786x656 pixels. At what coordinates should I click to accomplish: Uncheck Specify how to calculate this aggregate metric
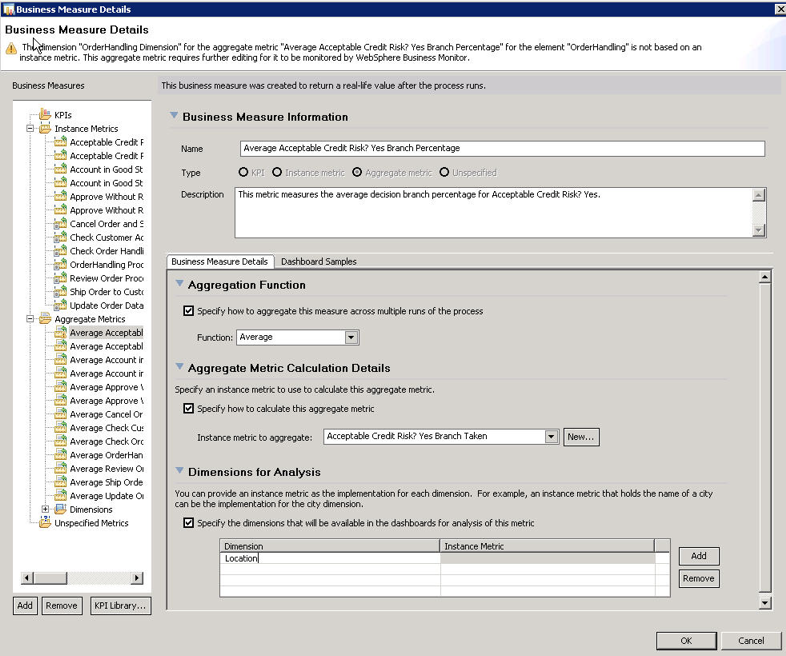point(189,408)
